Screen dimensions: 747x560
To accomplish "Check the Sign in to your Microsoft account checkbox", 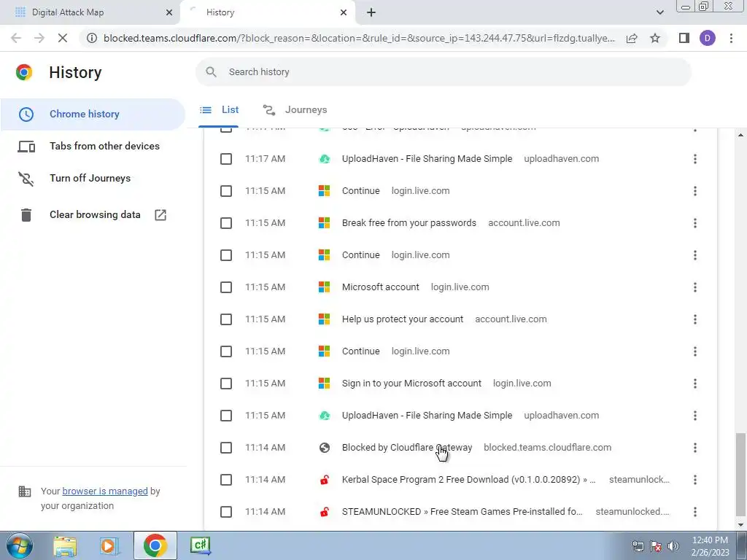I will (226, 384).
